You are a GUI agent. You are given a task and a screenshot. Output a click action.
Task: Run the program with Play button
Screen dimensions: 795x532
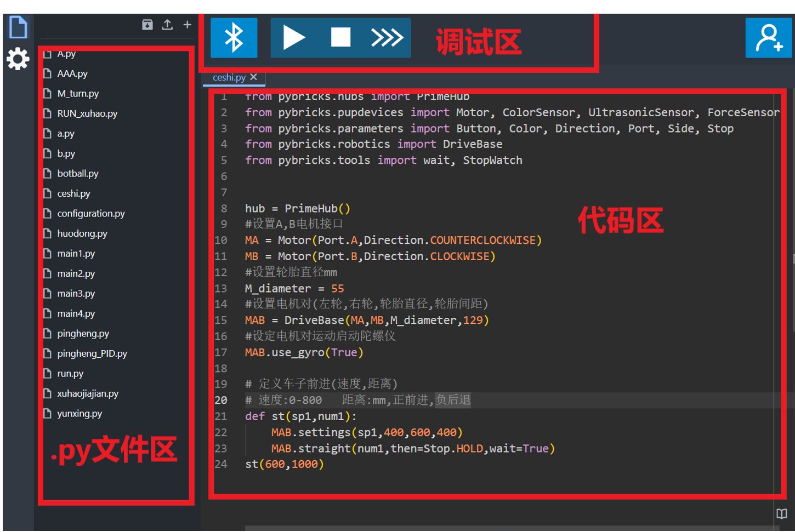294,38
